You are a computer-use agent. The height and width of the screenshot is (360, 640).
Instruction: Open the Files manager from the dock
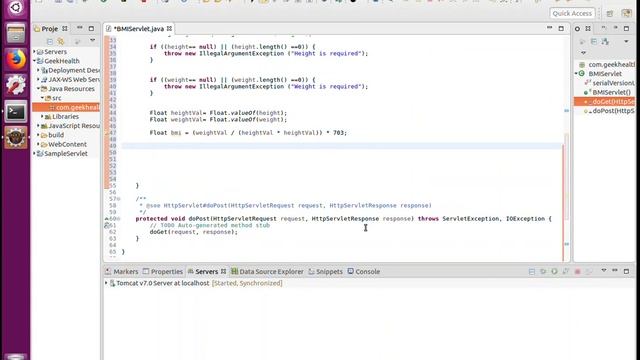click(16, 33)
